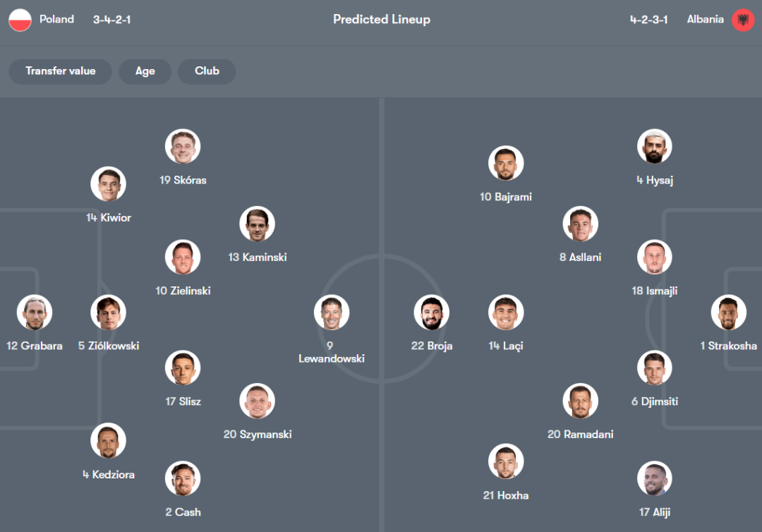This screenshot has height=532, width=762.
Task: Toggle the Club filter
Action: click(x=207, y=71)
